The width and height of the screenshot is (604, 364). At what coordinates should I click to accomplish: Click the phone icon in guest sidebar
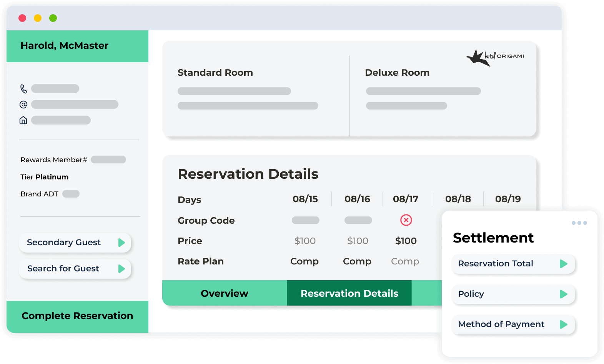click(23, 89)
